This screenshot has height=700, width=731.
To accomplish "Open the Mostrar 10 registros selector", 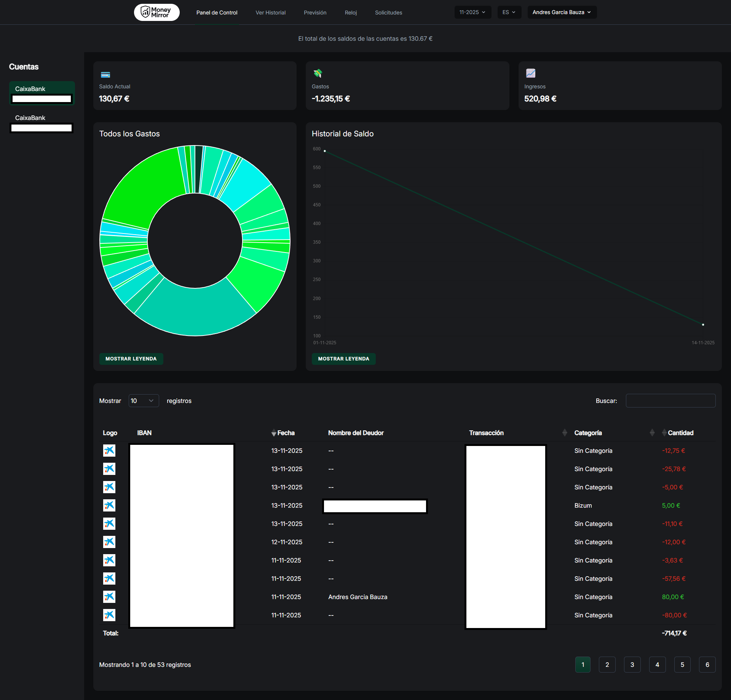I will [144, 401].
